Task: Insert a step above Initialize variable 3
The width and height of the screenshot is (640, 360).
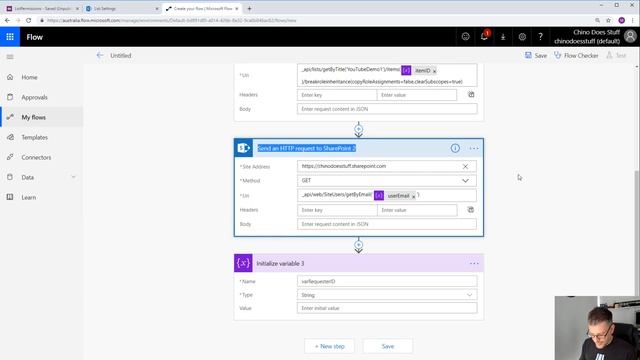Action: point(358,245)
